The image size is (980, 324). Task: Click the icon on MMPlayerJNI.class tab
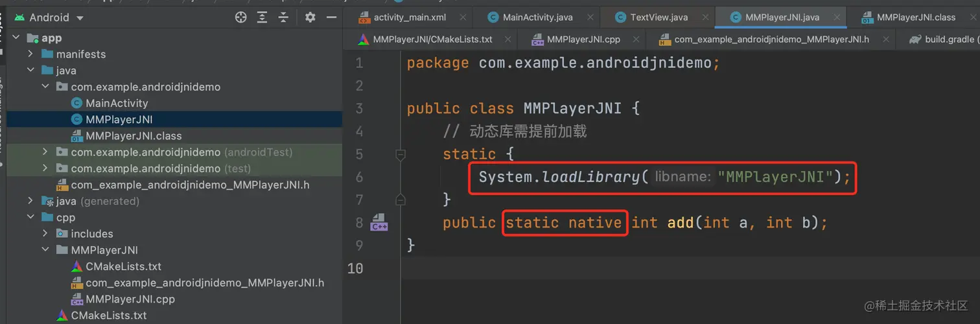click(867, 17)
